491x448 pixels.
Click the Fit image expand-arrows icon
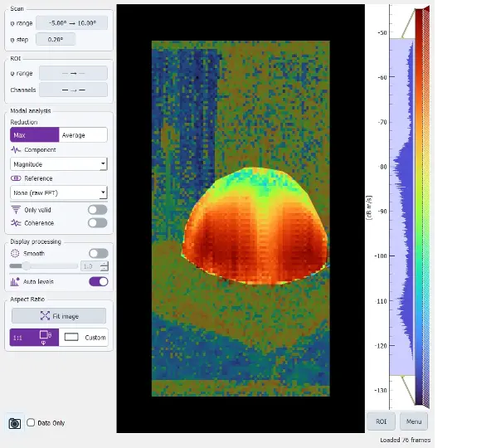[x=45, y=316]
